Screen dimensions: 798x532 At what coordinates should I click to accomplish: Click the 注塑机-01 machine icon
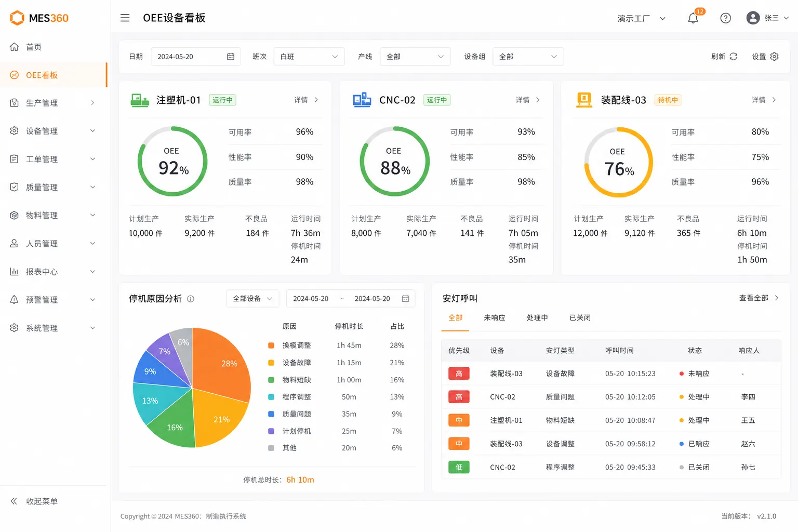[x=140, y=100]
